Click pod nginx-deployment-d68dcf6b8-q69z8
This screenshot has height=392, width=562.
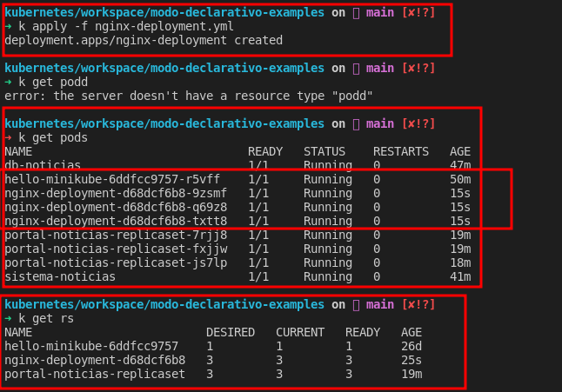point(116,207)
